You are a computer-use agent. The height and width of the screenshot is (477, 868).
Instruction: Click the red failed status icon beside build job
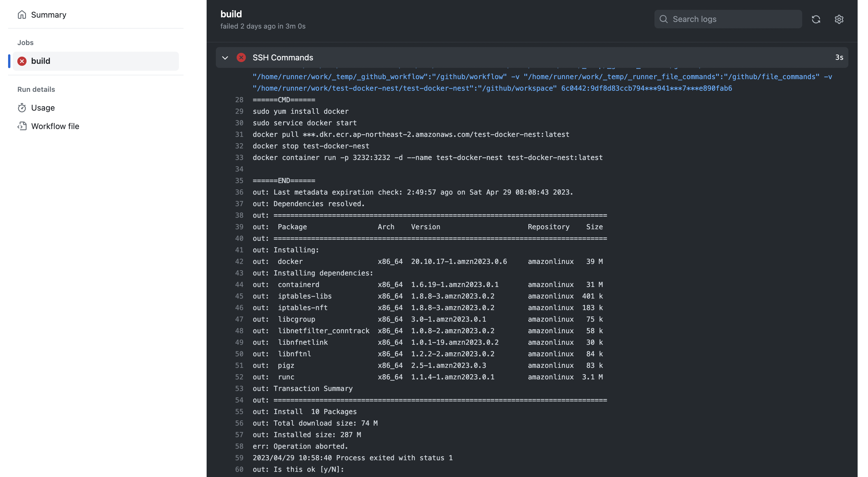click(22, 61)
